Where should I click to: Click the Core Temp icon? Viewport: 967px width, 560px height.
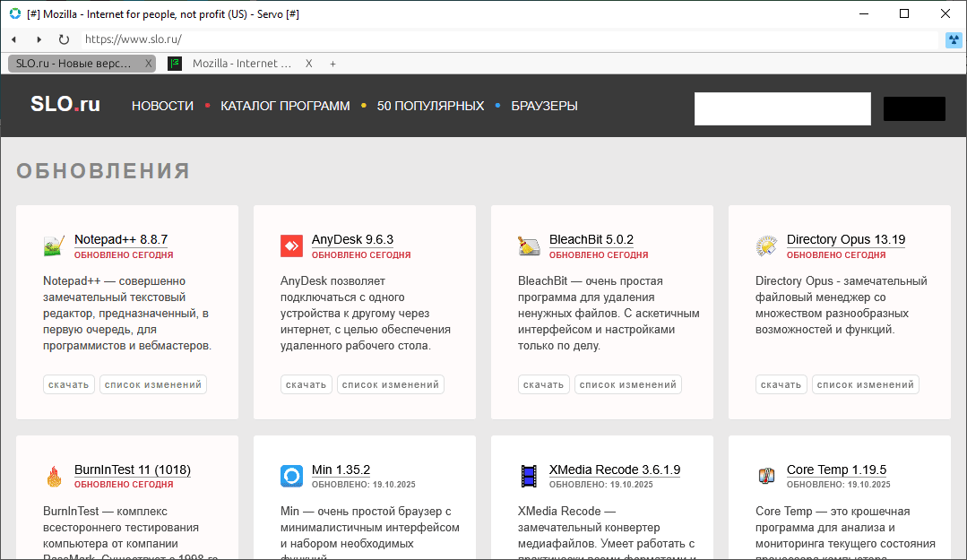766,476
